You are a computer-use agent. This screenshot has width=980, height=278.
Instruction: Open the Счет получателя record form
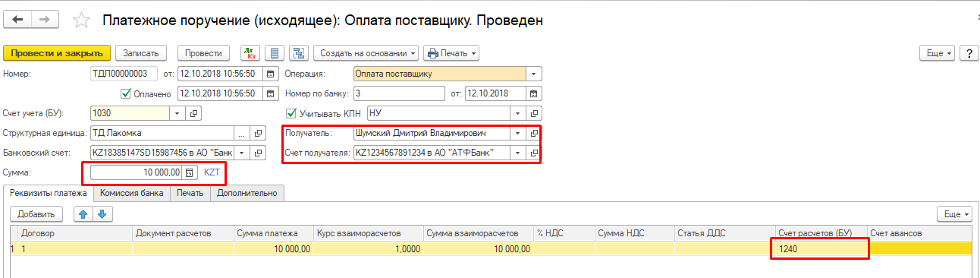click(x=534, y=153)
